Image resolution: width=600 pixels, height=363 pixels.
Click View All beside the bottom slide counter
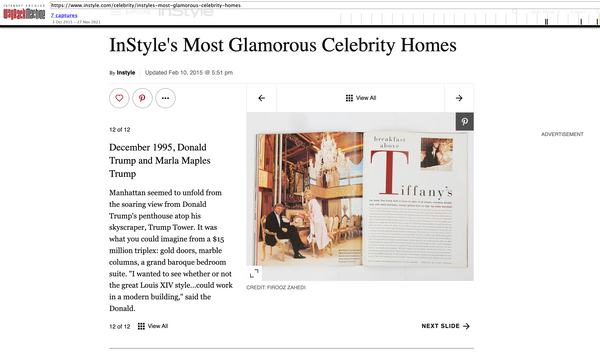(x=153, y=326)
